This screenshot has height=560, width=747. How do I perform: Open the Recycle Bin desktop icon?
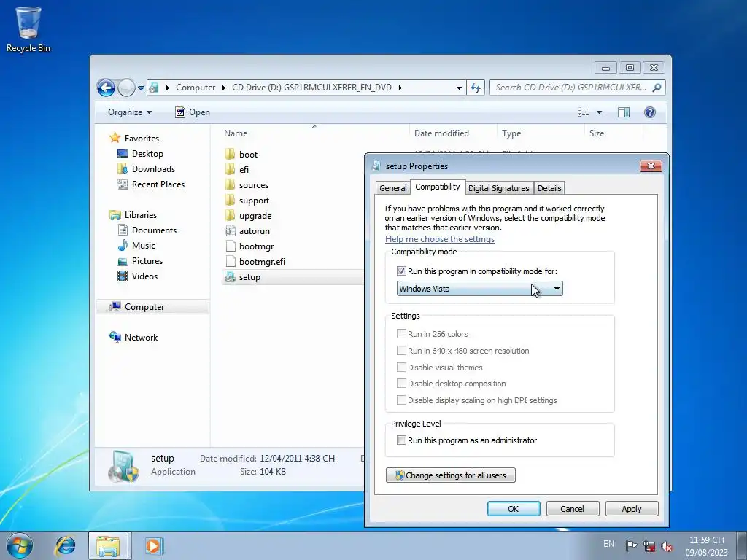(28, 28)
